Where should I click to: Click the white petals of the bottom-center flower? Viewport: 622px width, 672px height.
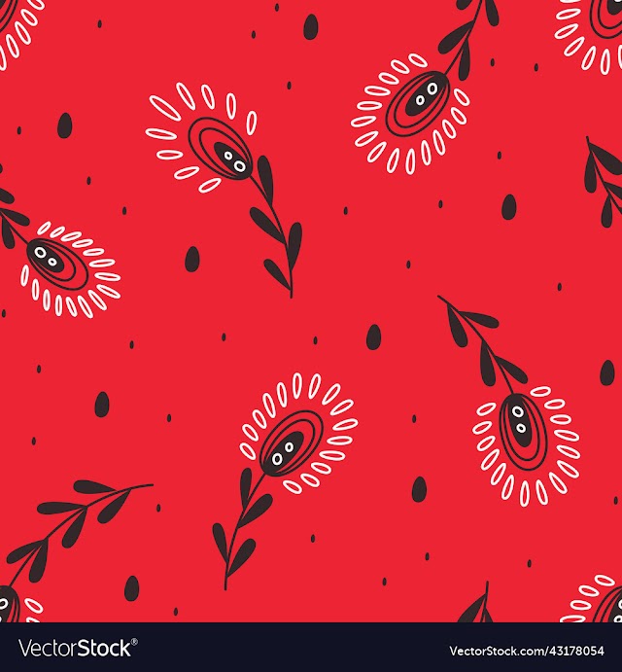[x=298, y=433]
